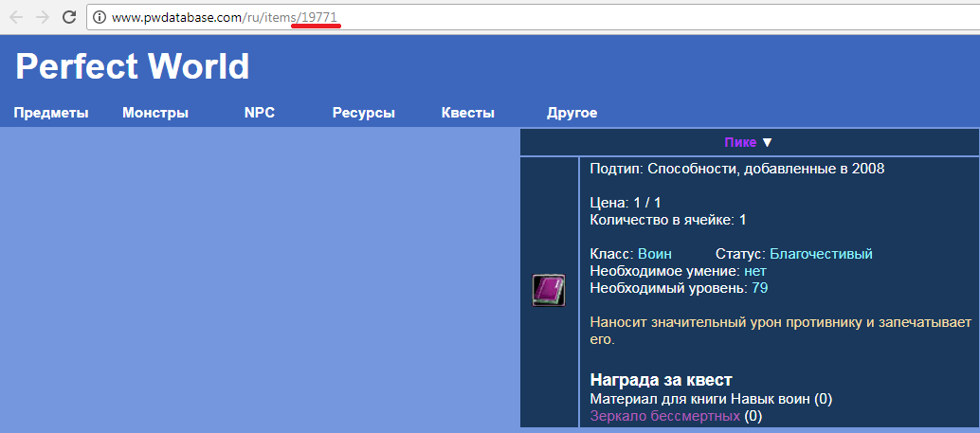980x433 pixels.
Task: Open the NPC menu
Action: tap(260, 113)
